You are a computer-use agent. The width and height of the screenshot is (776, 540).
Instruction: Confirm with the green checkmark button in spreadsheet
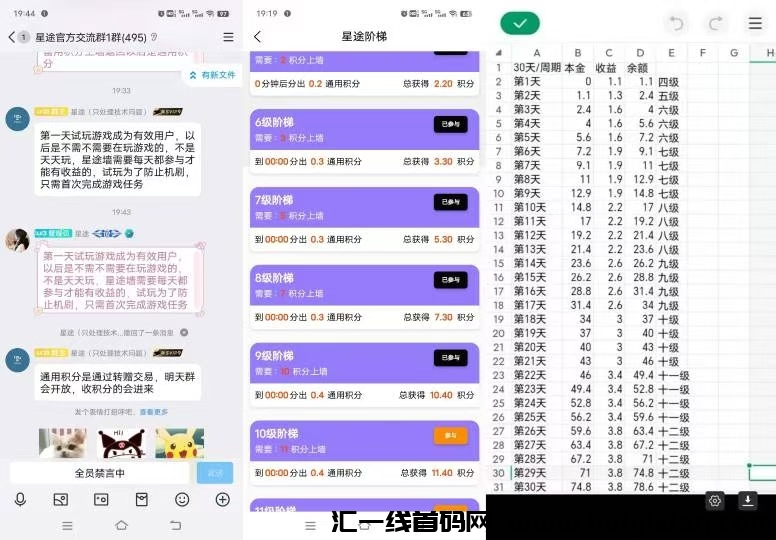click(x=520, y=23)
